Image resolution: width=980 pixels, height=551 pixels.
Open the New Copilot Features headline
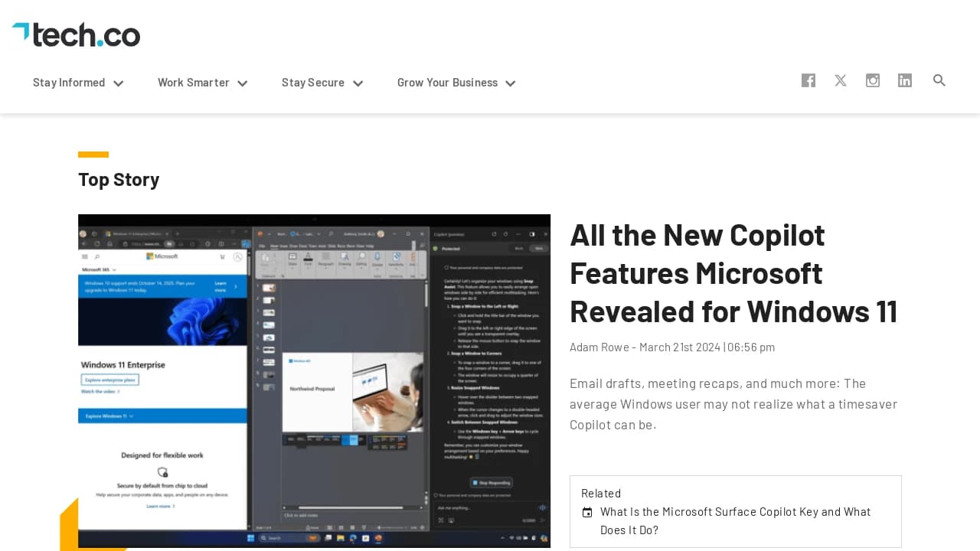(x=733, y=273)
